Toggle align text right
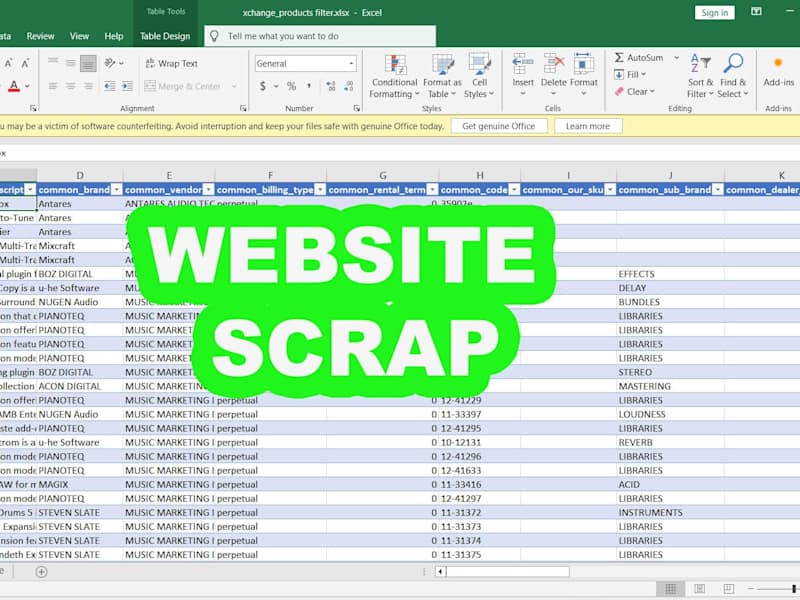Screen dimensions: 800x600 pos(88,86)
